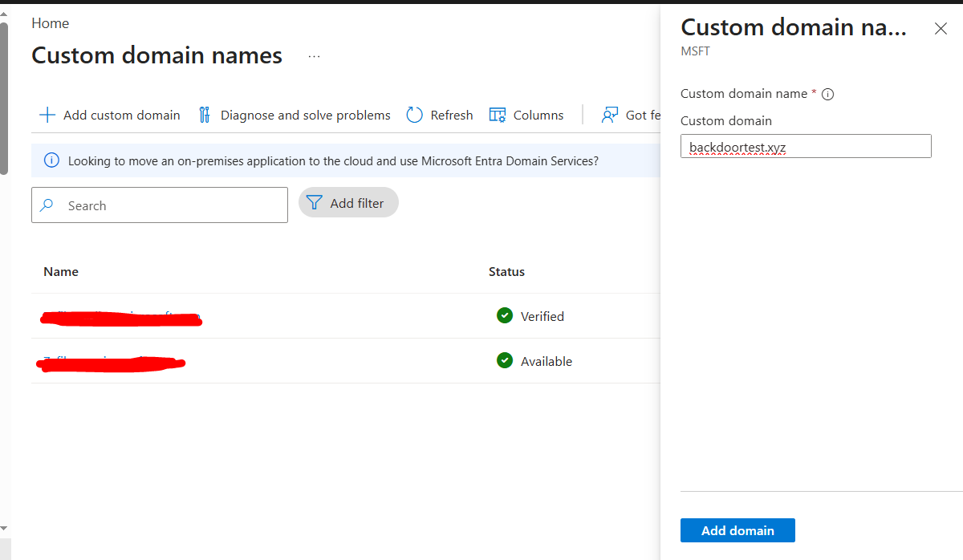The image size is (963, 560).
Task: Click the Add domain button
Action: tap(737, 530)
